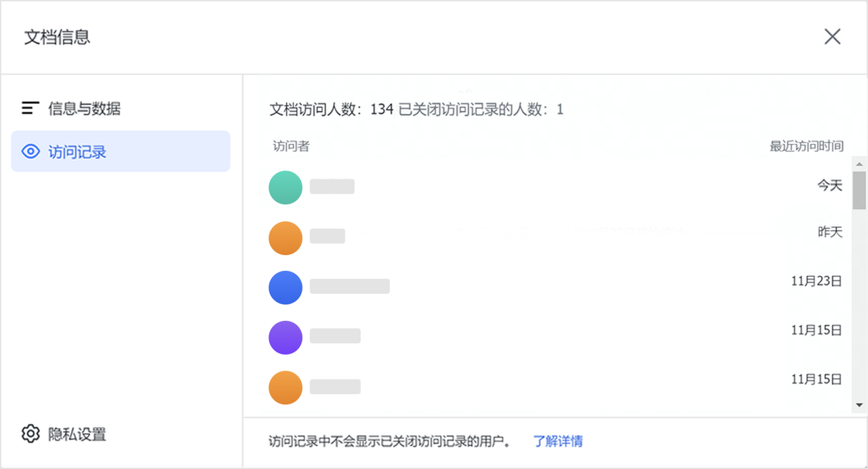This screenshot has height=469, width=868.
Task: Open 隐私设置 from the sidebar
Action: click(x=77, y=434)
